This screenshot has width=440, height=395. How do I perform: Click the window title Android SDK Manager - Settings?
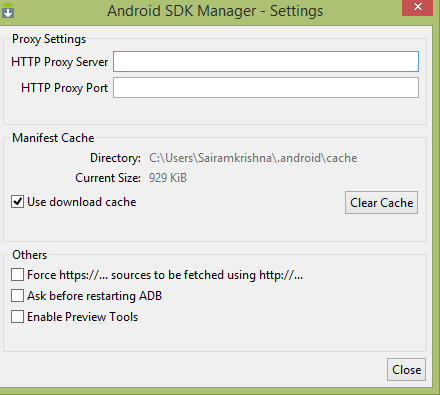(215, 11)
